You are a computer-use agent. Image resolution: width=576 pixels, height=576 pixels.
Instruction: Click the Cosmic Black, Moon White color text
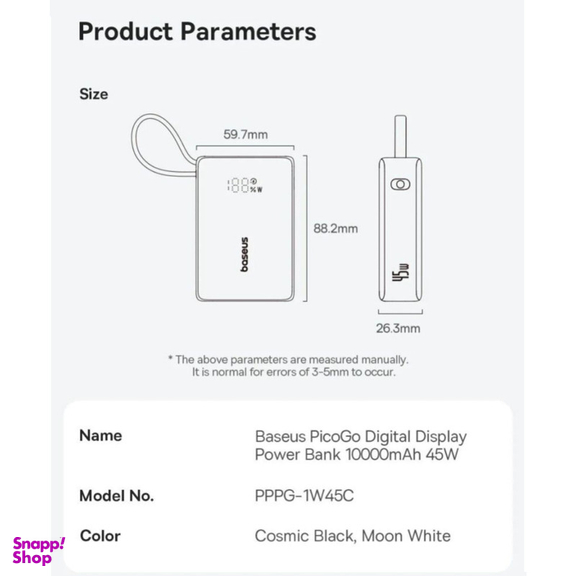pos(353,536)
